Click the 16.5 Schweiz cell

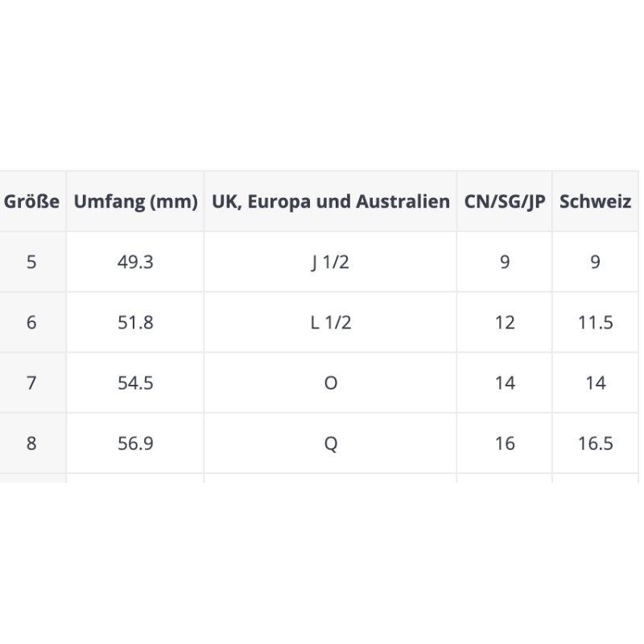click(x=596, y=443)
